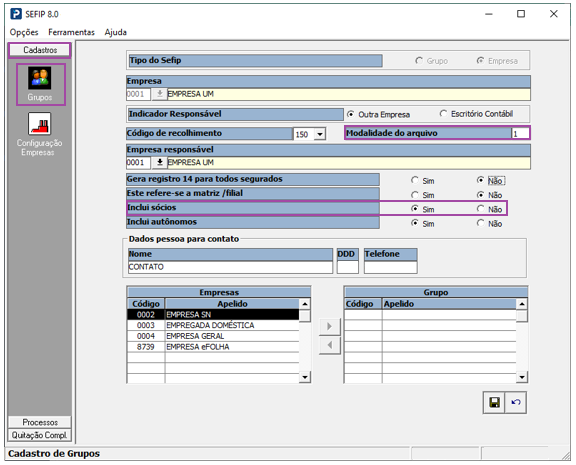This screenshot has width=576, height=465.
Task: Open the Ferramentas menu
Action: tap(71, 32)
